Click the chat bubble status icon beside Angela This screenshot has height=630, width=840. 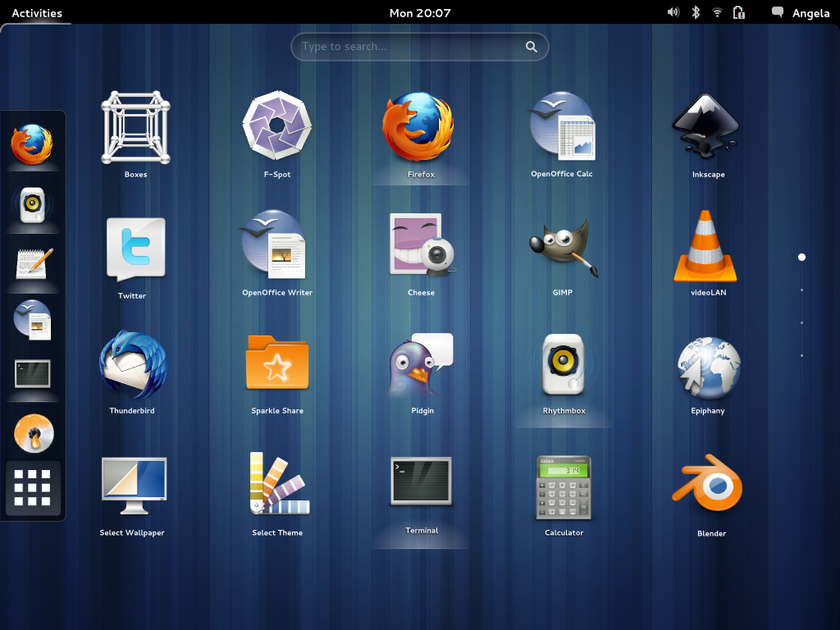778,12
